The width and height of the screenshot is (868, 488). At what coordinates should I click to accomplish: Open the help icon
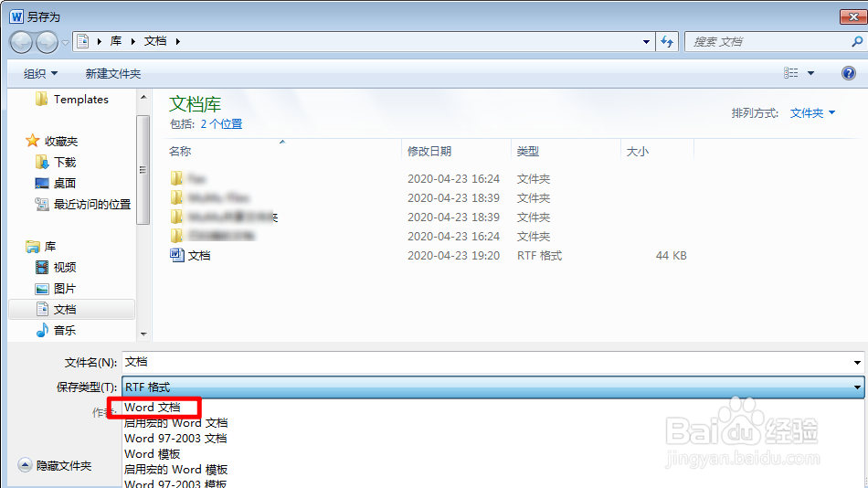[849, 73]
